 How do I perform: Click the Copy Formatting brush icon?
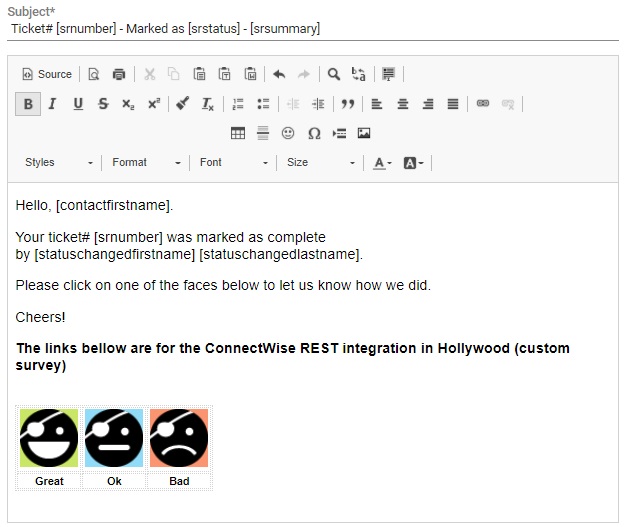click(183, 104)
